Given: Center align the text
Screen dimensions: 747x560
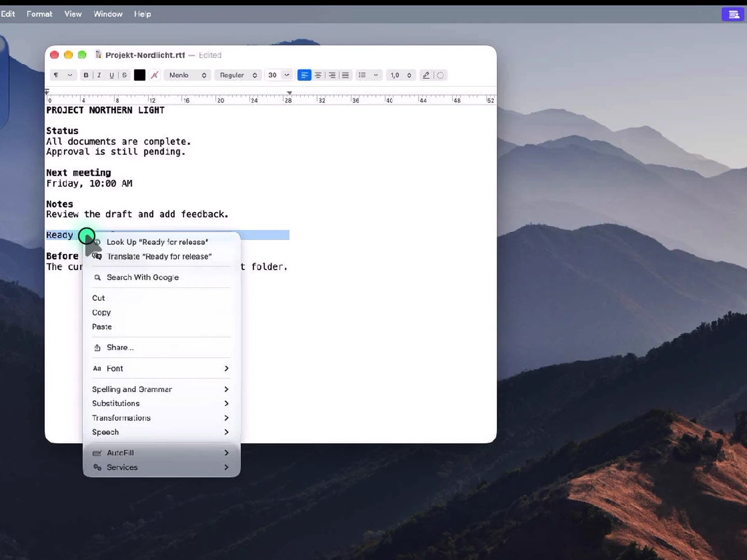Looking at the screenshot, I should click(318, 75).
